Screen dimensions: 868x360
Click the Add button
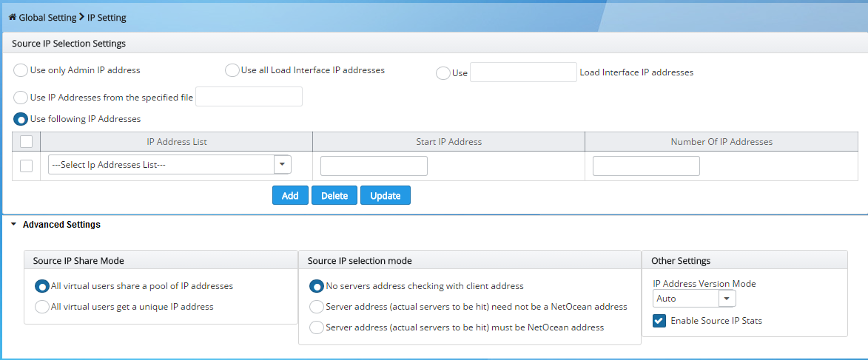point(290,195)
